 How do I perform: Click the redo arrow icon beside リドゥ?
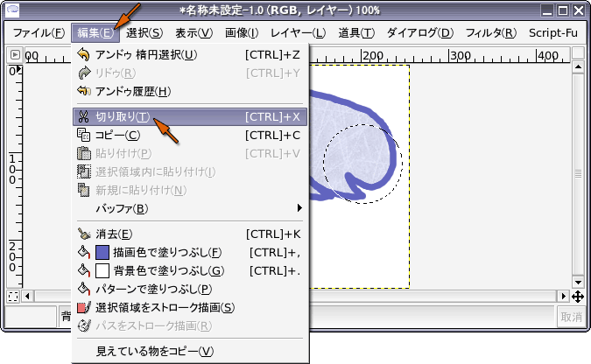point(84,73)
